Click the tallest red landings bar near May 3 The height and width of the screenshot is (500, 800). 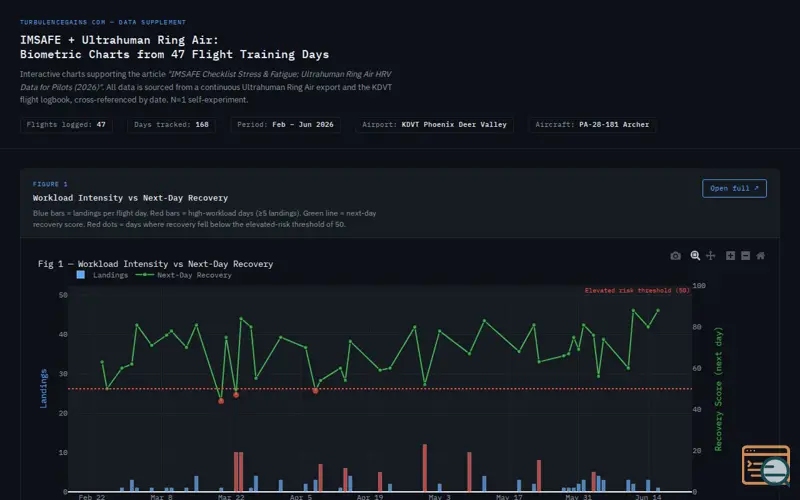pyautogui.click(x=424, y=468)
